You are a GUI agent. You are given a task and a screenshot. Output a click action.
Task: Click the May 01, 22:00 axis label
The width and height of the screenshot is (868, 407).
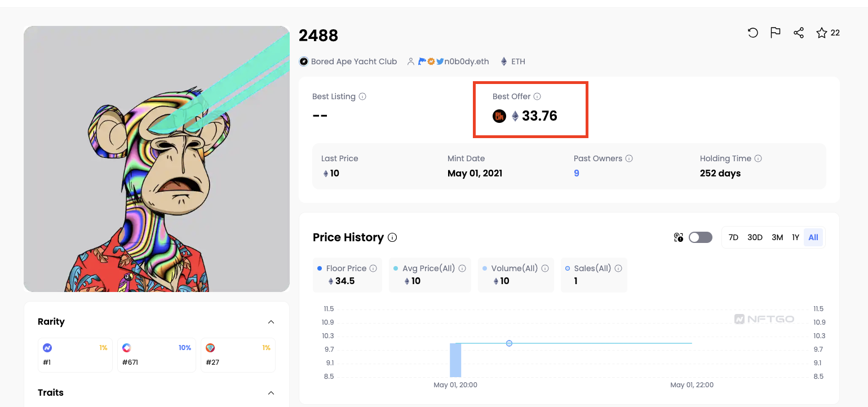tap(692, 385)
